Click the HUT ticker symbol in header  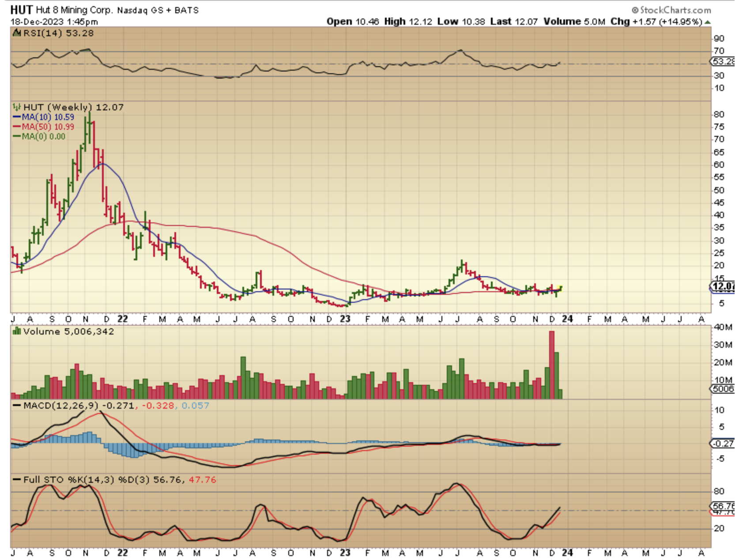(x=21, y=10)
